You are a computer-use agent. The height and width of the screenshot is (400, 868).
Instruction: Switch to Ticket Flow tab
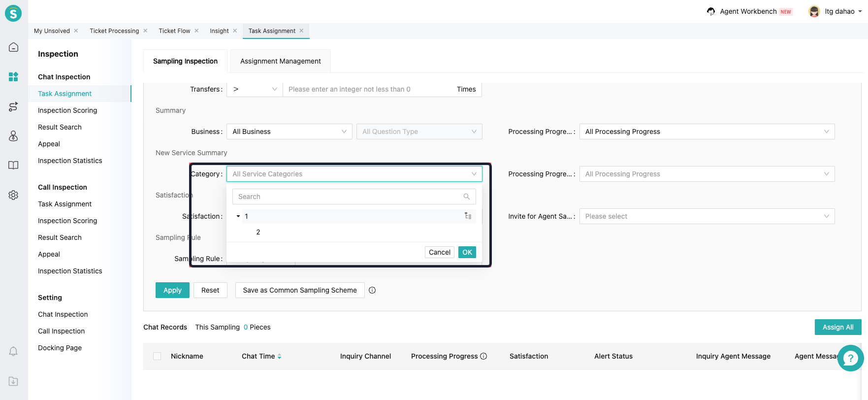174,31
